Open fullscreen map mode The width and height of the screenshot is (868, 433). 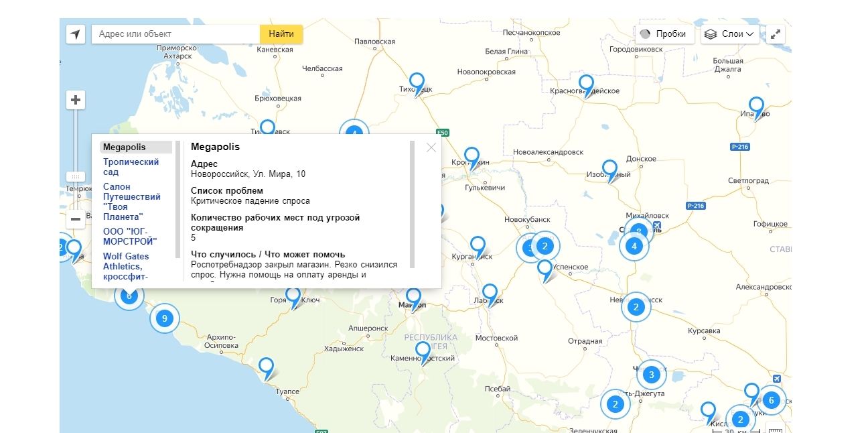pyautogui.click(x=776, y=34)
